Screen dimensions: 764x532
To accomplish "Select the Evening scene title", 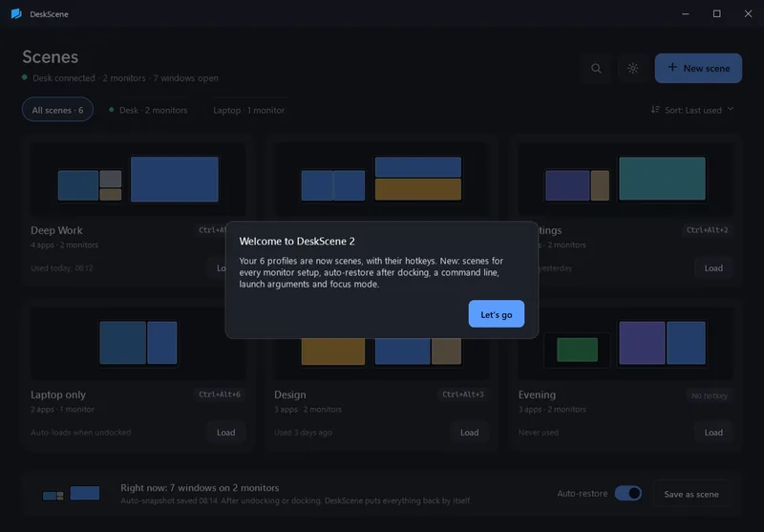I will click(x=537, y=394).
